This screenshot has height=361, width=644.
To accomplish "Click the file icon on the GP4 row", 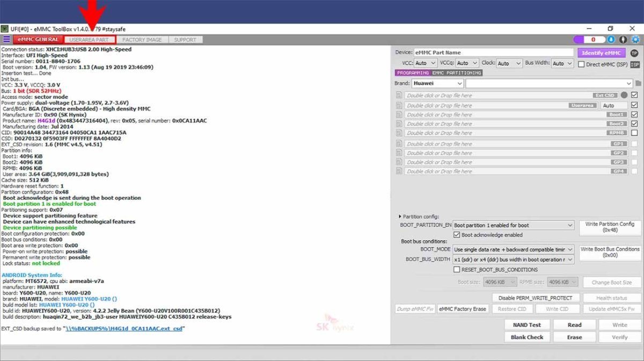I will coord(399,171).
